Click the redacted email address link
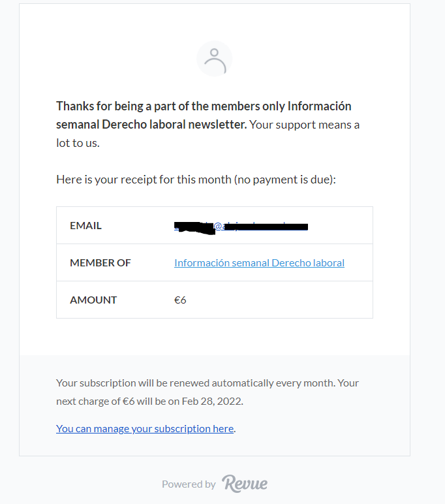445x504 pixels. (241, 227)
